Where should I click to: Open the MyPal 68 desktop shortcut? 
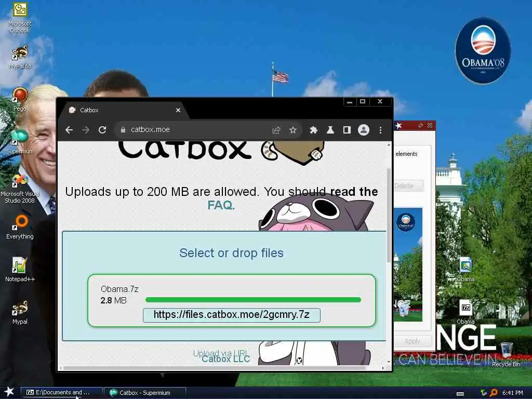click(20, 57)
